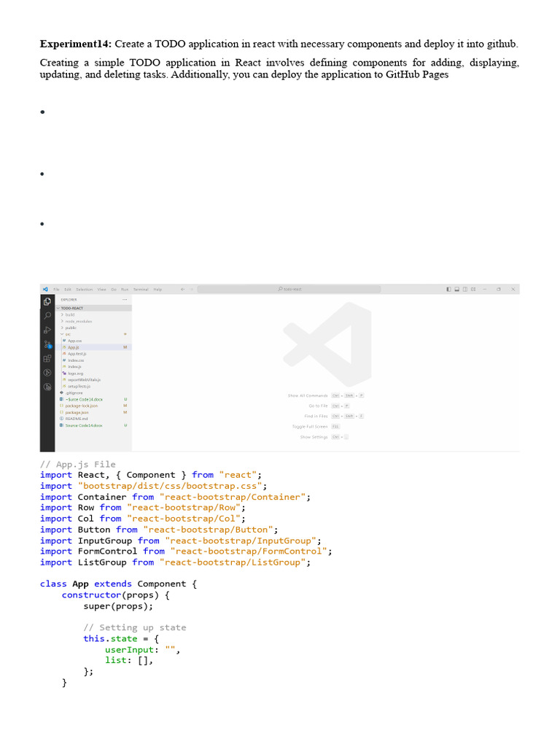Open the Terminal menu

141,289
